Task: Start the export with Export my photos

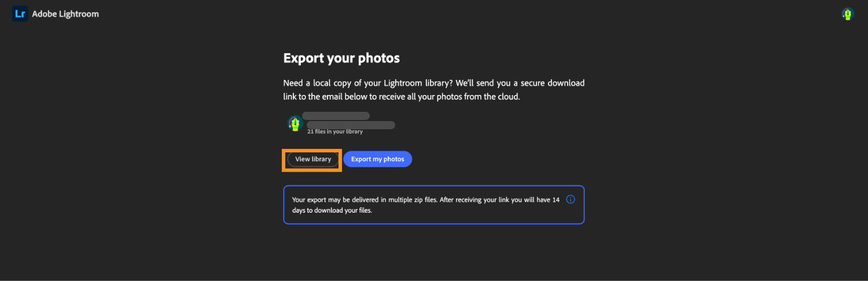Action: [x=377, y=159]
